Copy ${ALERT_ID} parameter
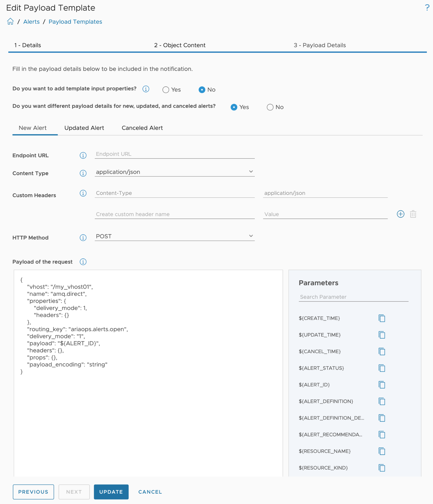 (x=382, y=385)
